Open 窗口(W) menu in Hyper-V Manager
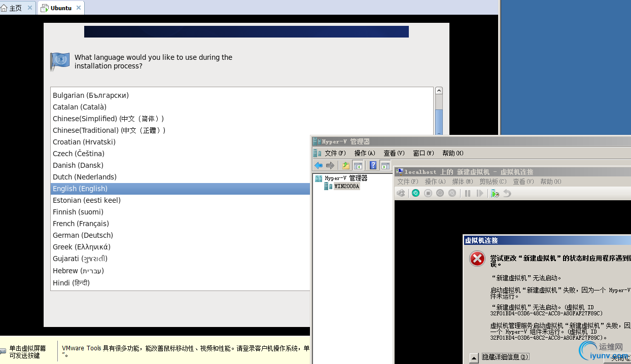This screenshot has width=631, height=364. pos(424,153)
